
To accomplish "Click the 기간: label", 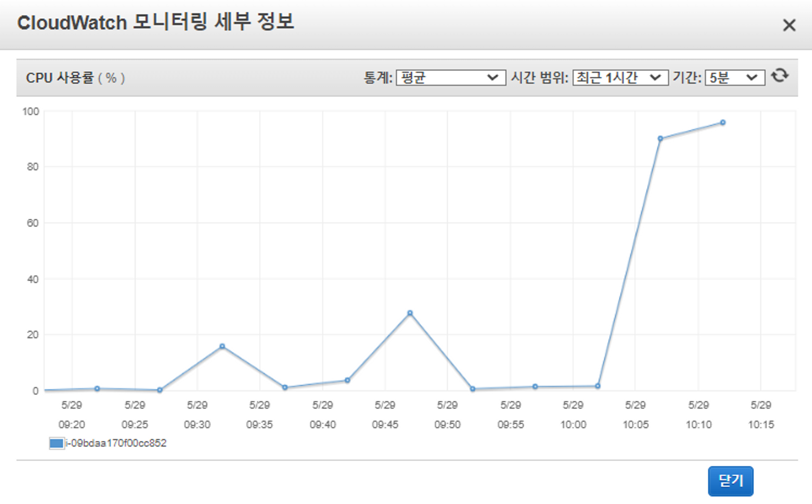I will pos(687,78).
